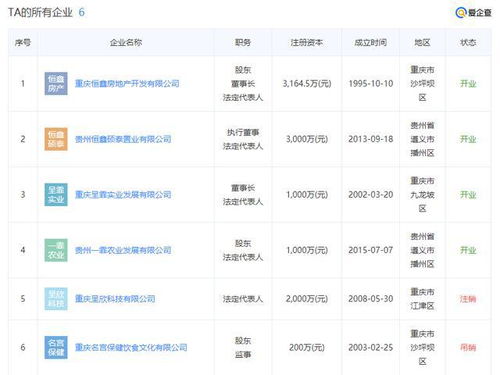Click the orange 恒鑫颐泰 company logo
This screenshot has height=375, width=500.
(x=56, y=139)
